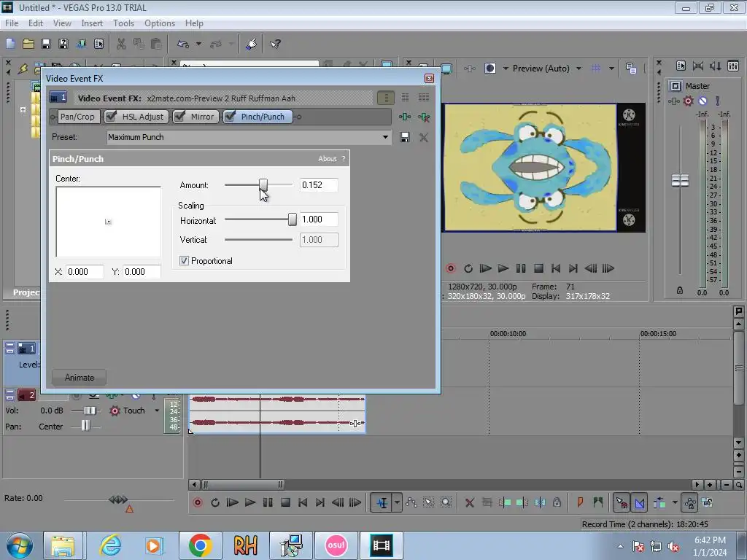Click the Horizontal scaling slider handle
747x560 pixels.
point(292,219)
